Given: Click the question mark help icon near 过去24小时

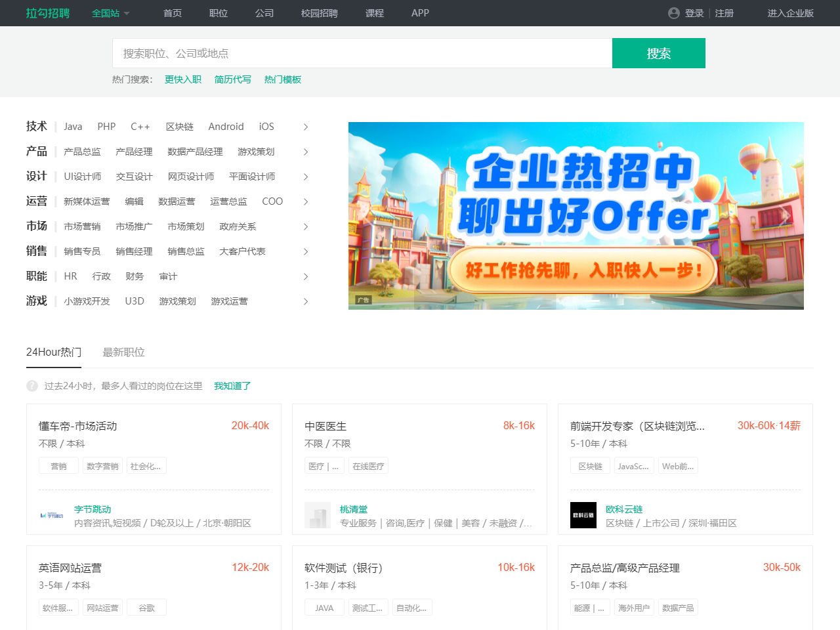Looking at the screenshot, I should [31, 386].
